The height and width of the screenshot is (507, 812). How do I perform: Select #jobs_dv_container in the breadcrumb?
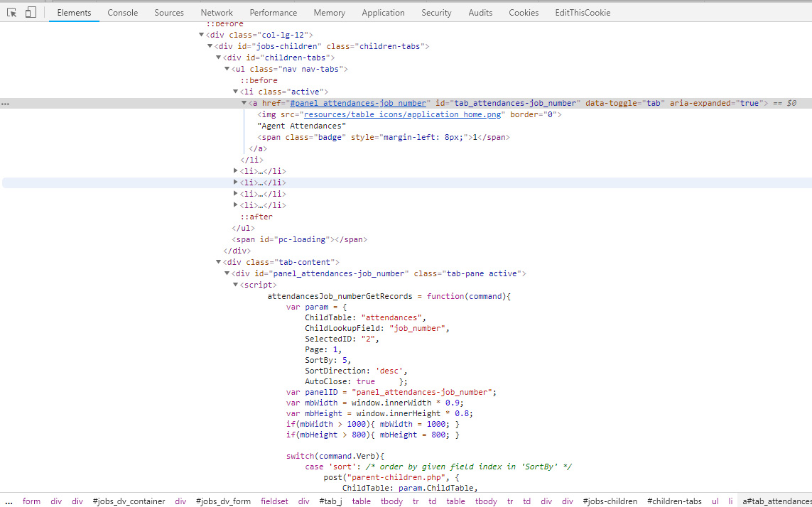[x=129, y=501]
